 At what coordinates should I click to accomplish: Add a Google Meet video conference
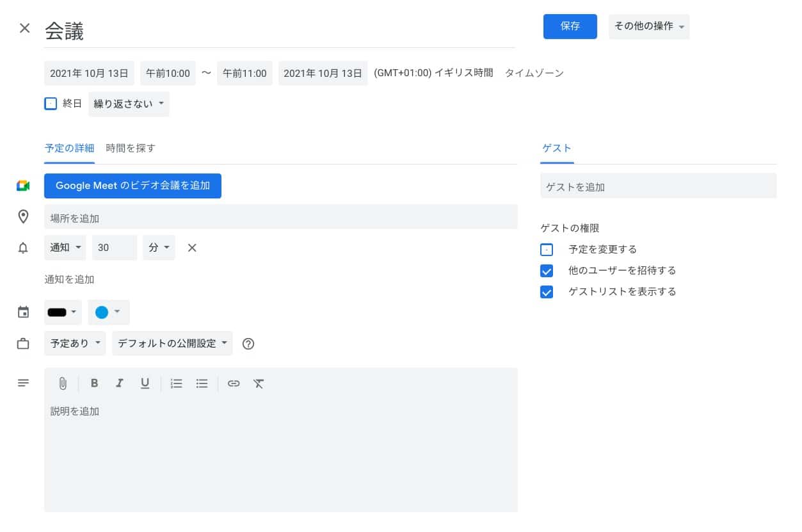[x=132, y=186]
